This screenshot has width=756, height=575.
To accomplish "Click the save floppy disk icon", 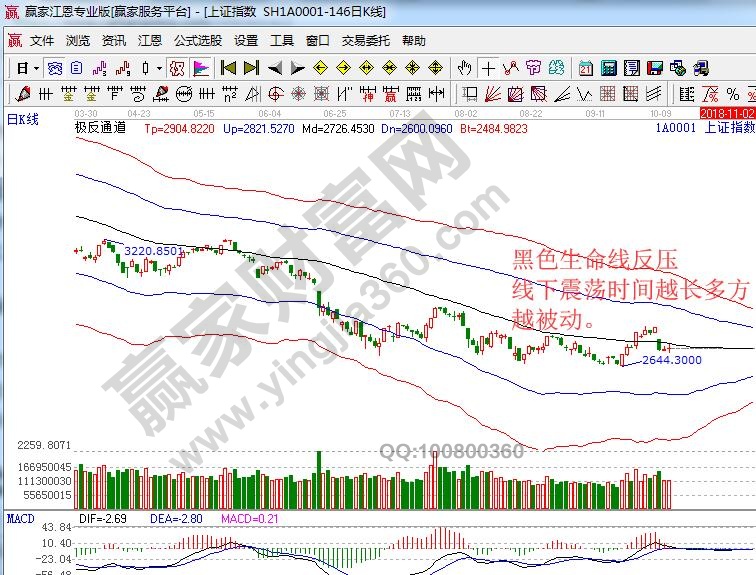I will (654, 68).
